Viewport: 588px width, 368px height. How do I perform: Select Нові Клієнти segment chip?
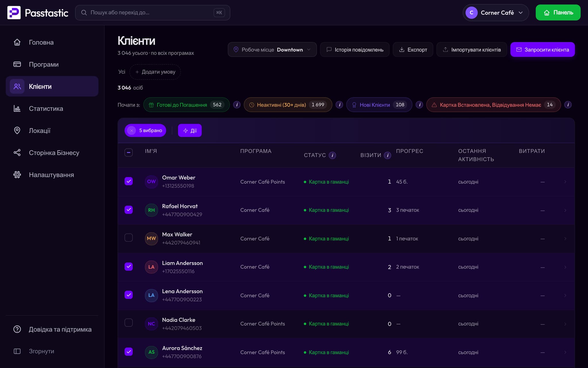pos(379,105)
